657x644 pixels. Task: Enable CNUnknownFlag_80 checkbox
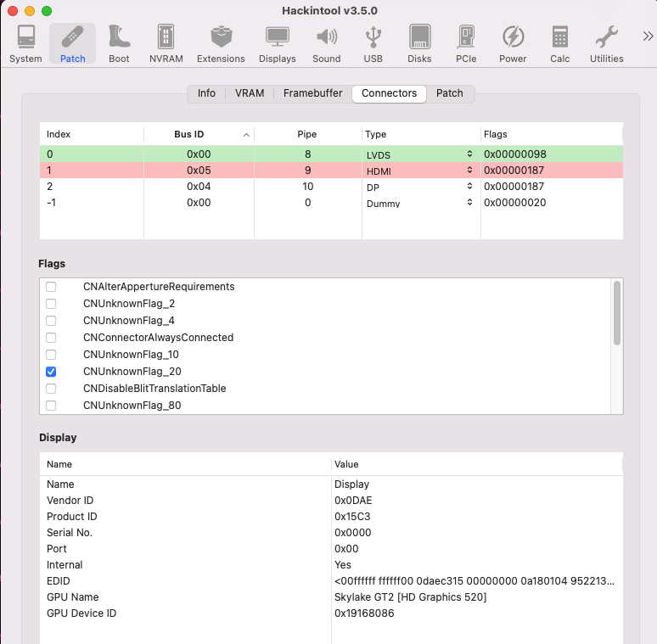pos(51,406)
